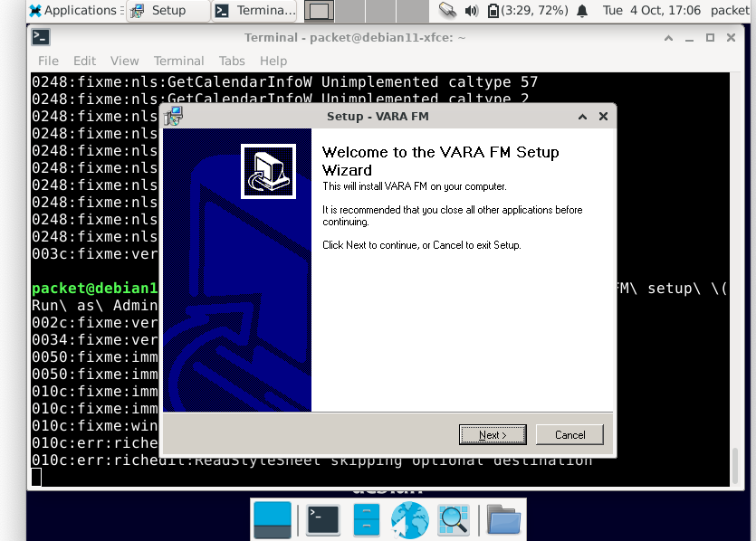
Task: Select second workspace in switcher
Action: 350,11
